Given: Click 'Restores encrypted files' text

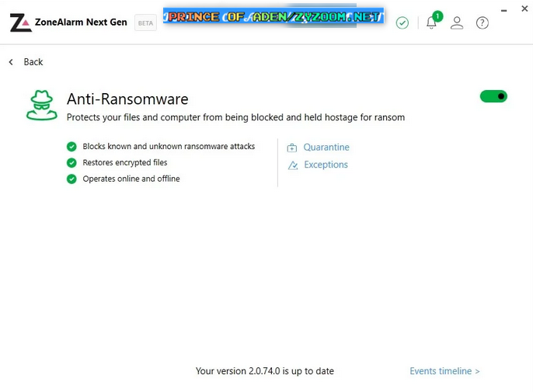Looking at the screenshot, I should tap(125, 163).
